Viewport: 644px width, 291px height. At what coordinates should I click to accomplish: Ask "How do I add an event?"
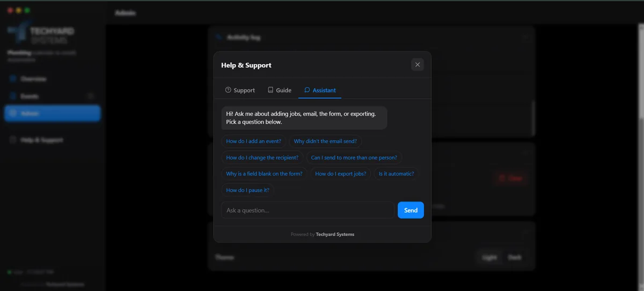point(253,141)
